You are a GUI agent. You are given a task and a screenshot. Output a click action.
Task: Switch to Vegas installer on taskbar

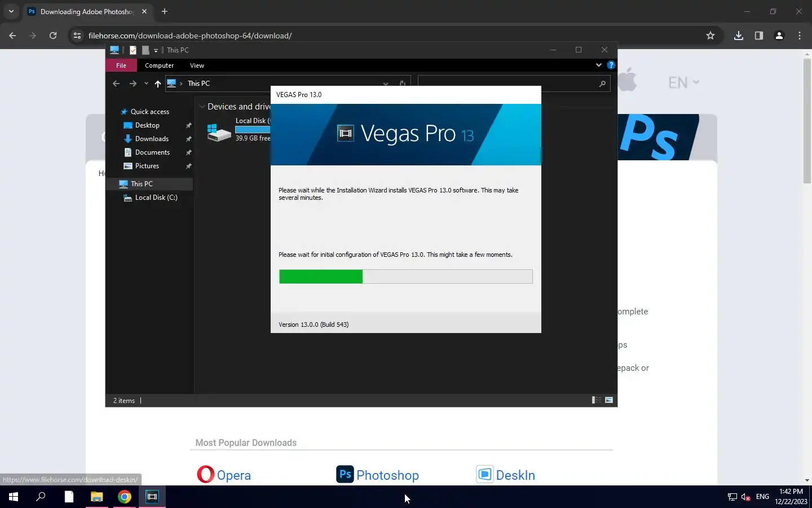coord(152,497)
